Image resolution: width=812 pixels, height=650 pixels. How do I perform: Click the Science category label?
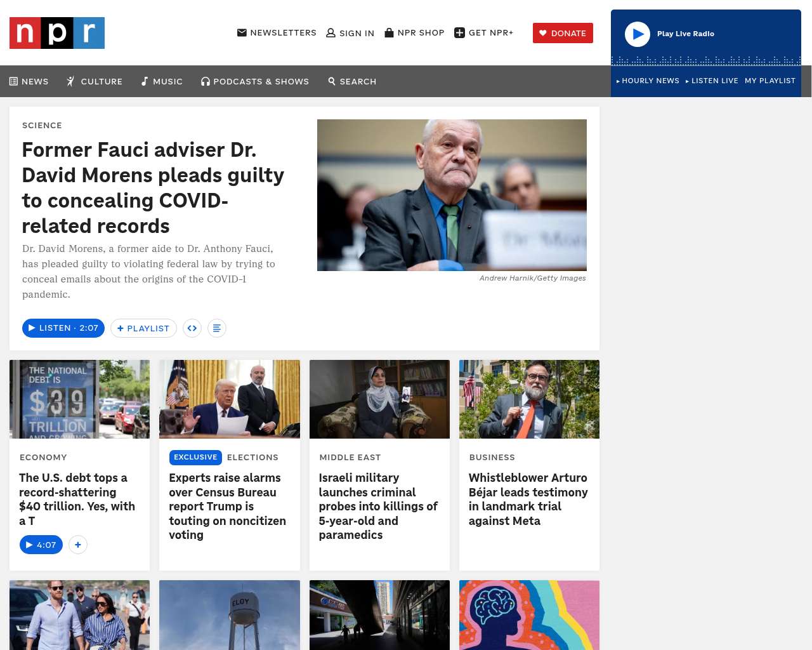(42, 125)
